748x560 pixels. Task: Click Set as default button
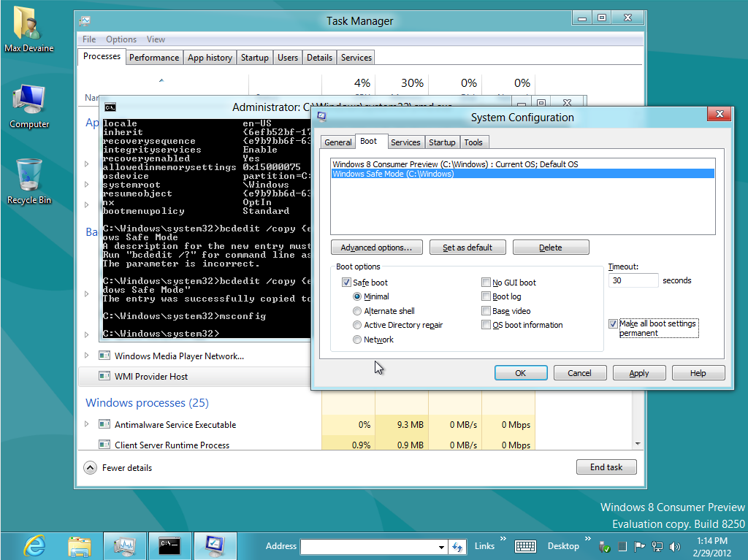pyautogui.click(x=467, y=248)
